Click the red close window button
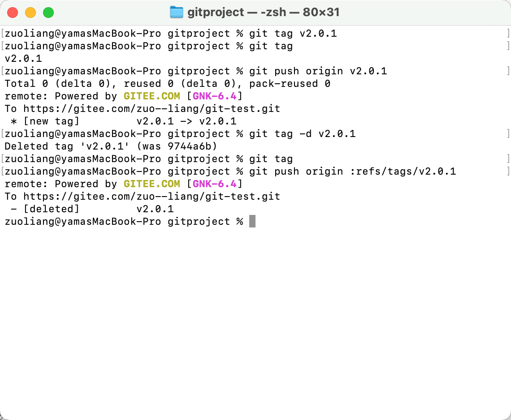Viewport: 511px width, 420px height. (13, 13)
